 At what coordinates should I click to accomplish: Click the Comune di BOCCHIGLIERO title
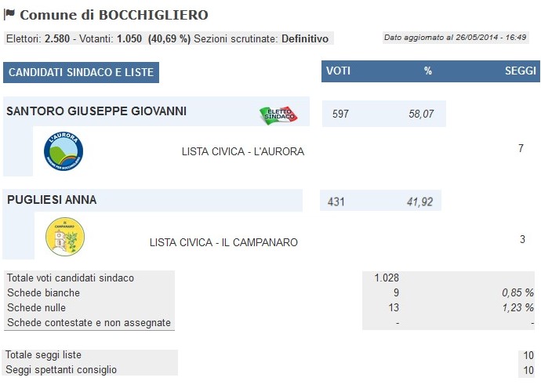(114, 15)
